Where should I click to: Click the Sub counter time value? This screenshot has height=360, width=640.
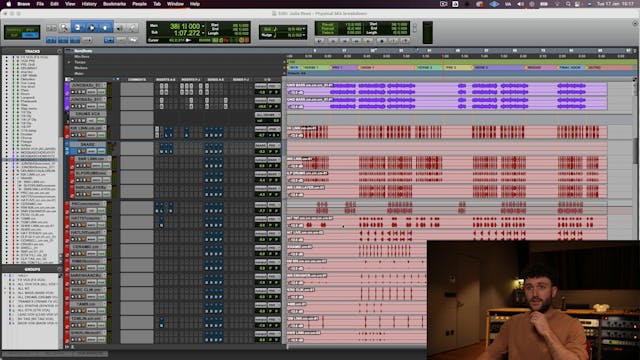(187, 33)
